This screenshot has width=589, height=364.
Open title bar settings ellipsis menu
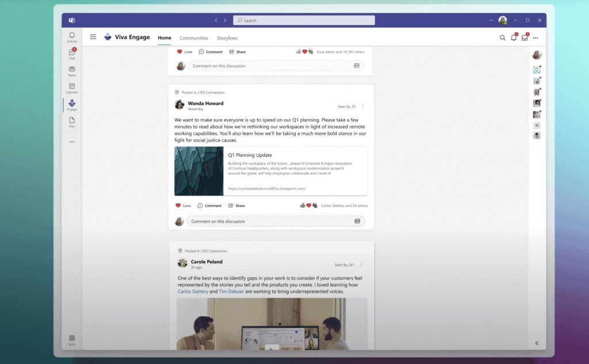point(491,20)
